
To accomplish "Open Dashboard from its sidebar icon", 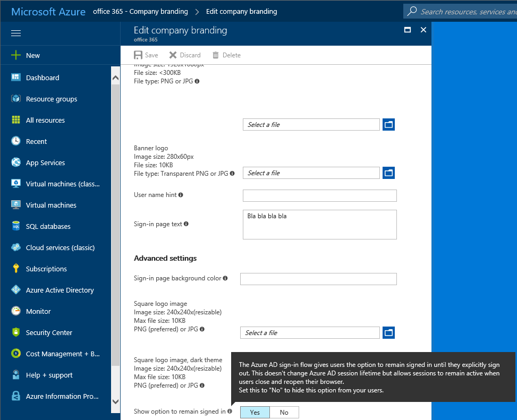I will (x=16, y=78).
